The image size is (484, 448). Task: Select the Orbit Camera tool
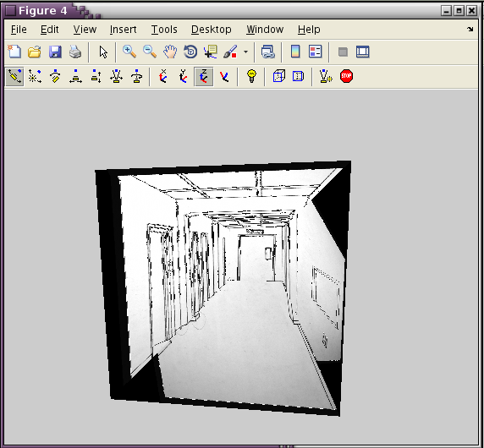click(x=14, y=76)
